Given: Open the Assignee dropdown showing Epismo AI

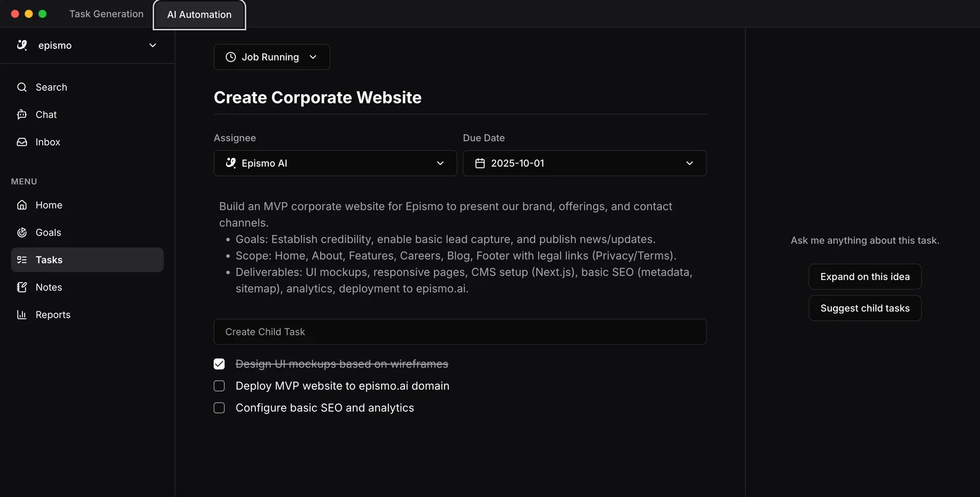Looking at the screenshot, I should [335, 164].
